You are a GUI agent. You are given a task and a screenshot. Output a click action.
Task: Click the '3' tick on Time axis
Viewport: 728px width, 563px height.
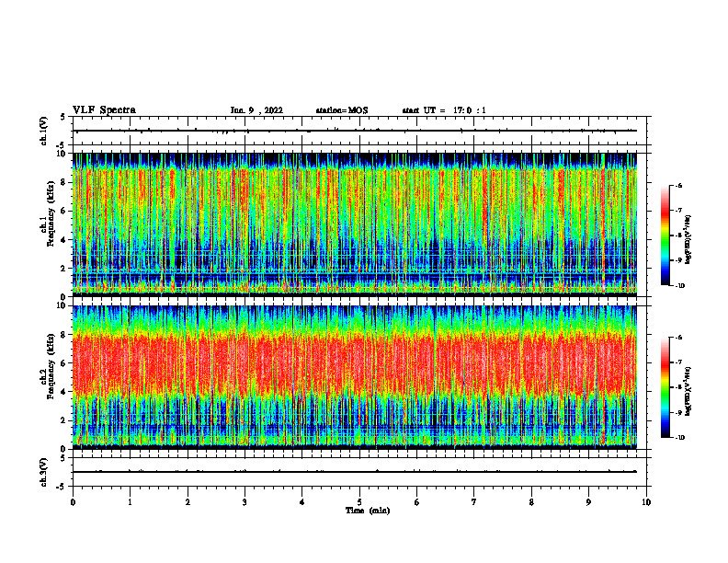(245, 502)
